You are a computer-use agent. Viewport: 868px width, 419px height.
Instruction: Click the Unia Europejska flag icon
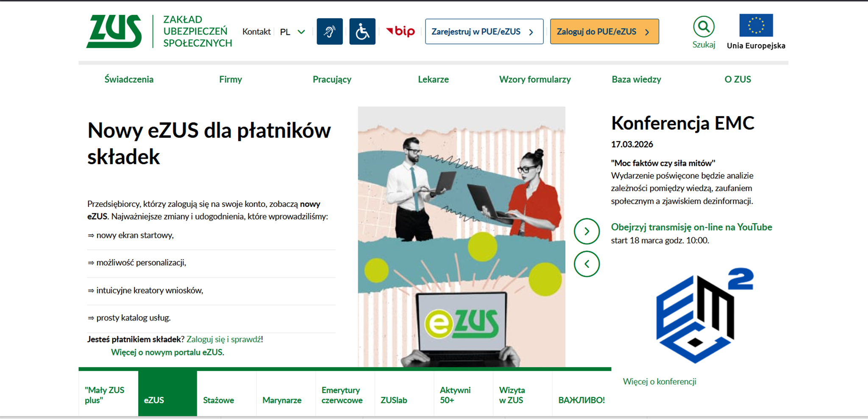pos(756,25)
